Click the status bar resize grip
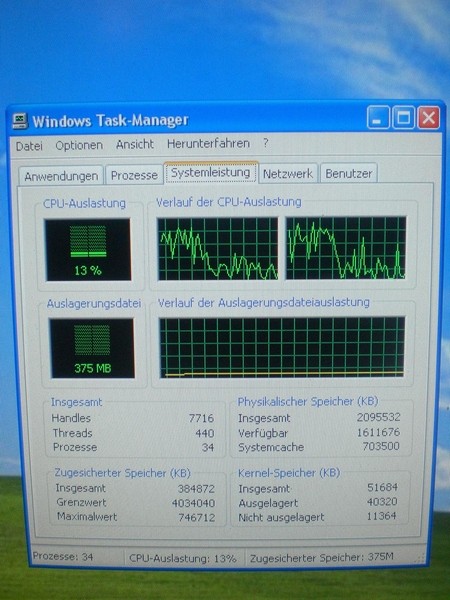450x600 pixels. click(x=420, y=558)
